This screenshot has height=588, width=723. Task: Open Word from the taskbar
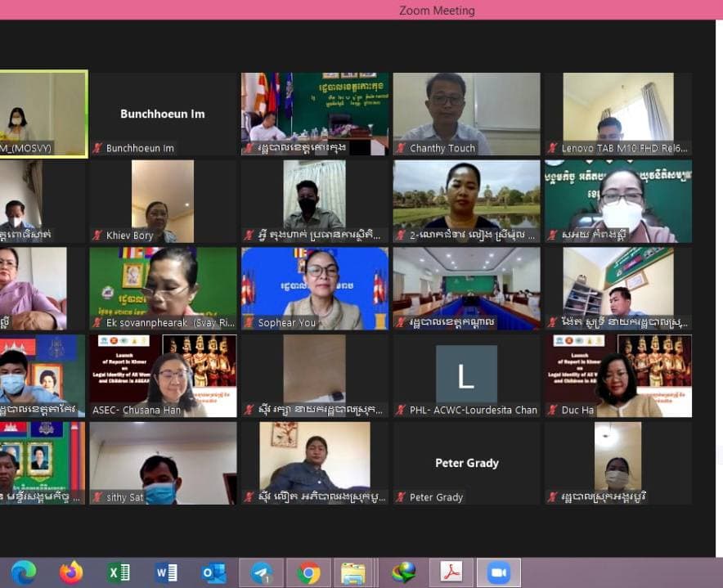click(166, 573)
